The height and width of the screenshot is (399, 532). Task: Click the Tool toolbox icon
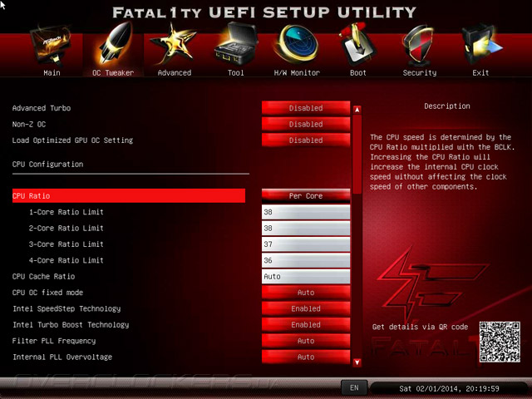tap(235, 44)
